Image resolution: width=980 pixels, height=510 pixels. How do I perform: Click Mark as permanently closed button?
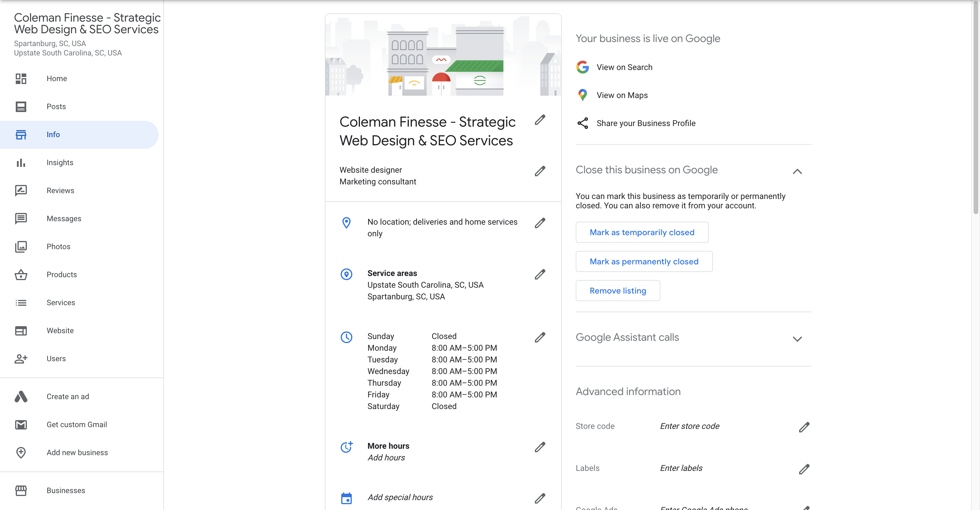pos(644,262)
